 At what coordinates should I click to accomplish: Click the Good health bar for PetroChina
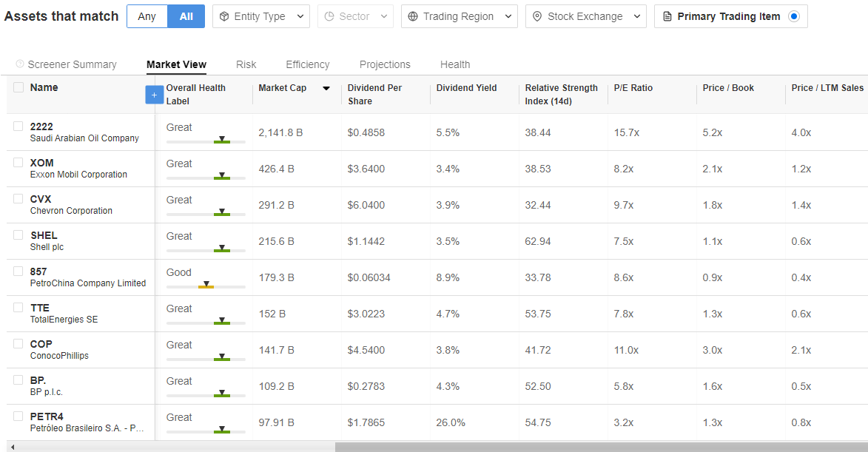pyautogui.click(x=206, y=286)
